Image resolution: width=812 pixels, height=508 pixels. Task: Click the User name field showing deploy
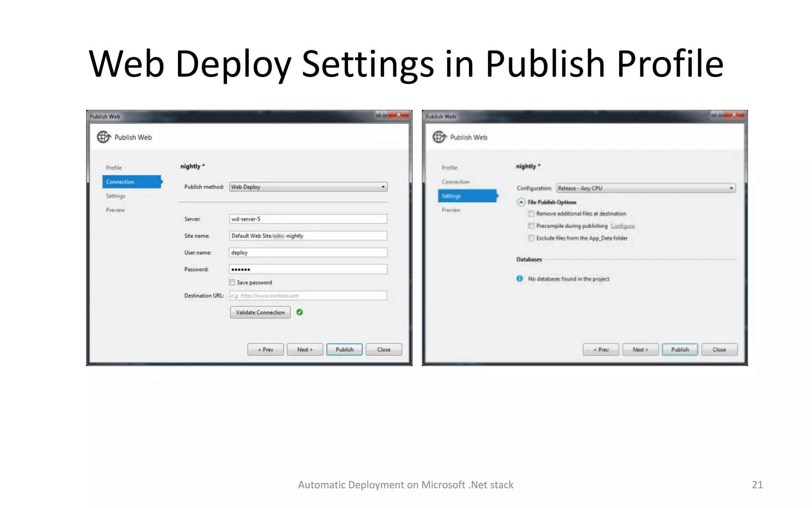308,252
